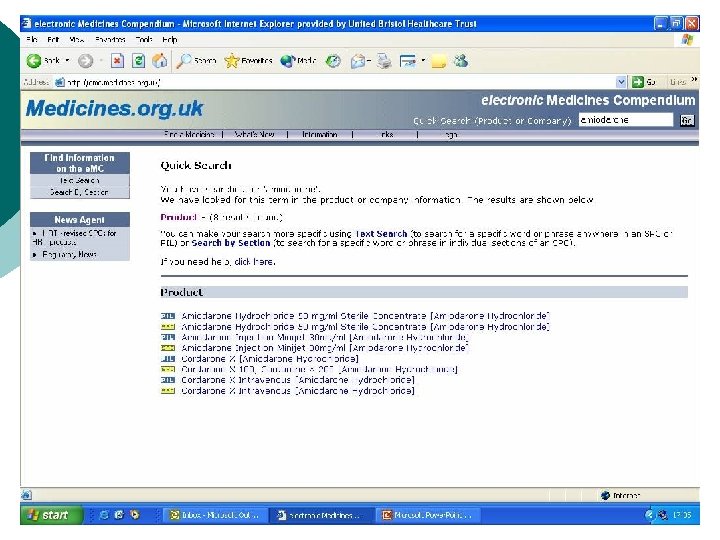Screen dimensions: 720x540
Task: Click the Medicines.org.uk logo
Action: [114, 108]
